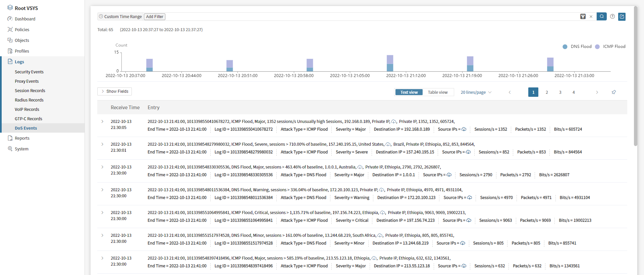Image resolution: width=644 pixels, height=275 pixels.
Task: Open the filter funnel icon
Action: (x=583, y=16)
